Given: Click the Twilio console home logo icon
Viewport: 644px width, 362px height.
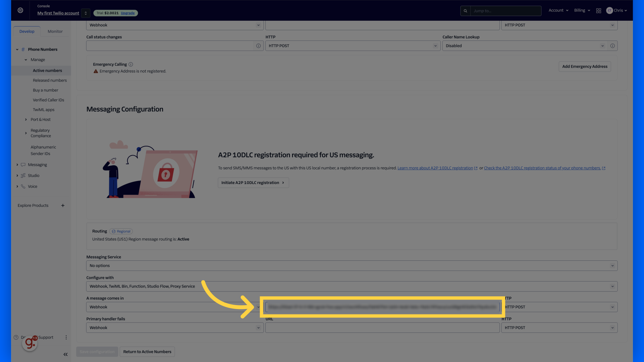Looking at the screenshot, I should tap(20, 10).
